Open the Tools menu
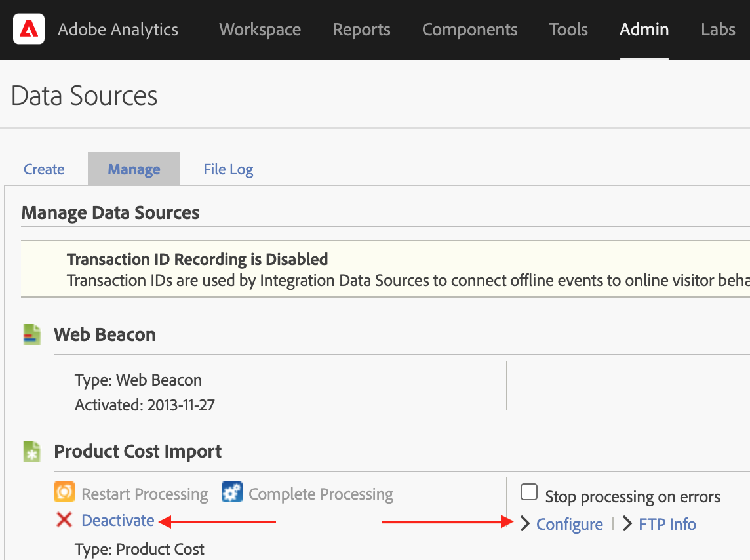The height and width of the screenshot is (560, 750). click(x=568, y=30)
